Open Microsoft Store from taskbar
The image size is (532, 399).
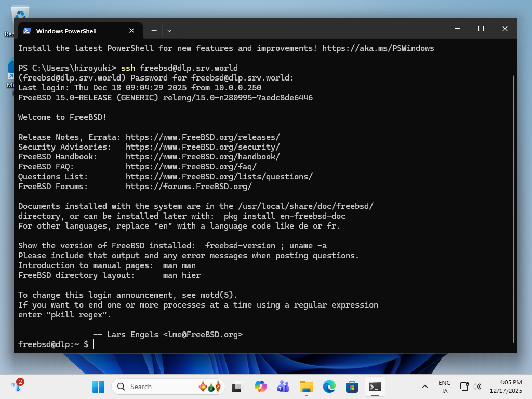(x=352, y=387)
